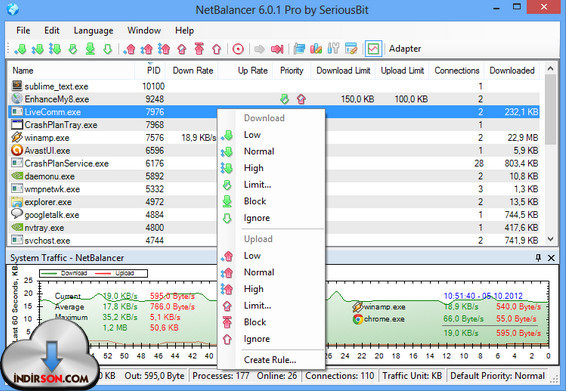
Task: Click toolbar download low priority icon
Action: [x=21, y=49]
